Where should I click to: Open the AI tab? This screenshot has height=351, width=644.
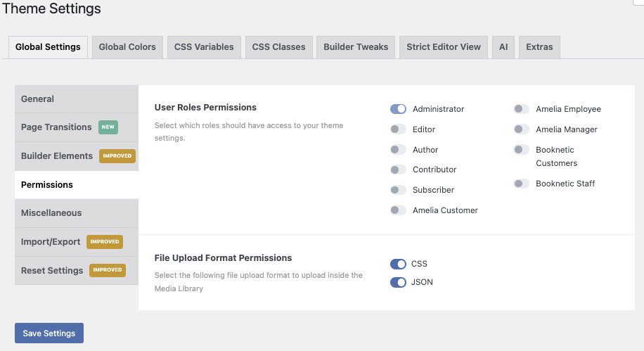(x=503, y=47)
